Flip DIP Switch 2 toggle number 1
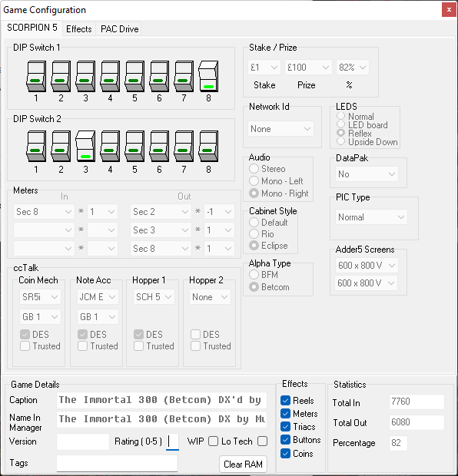 click(x=36, y=147)
